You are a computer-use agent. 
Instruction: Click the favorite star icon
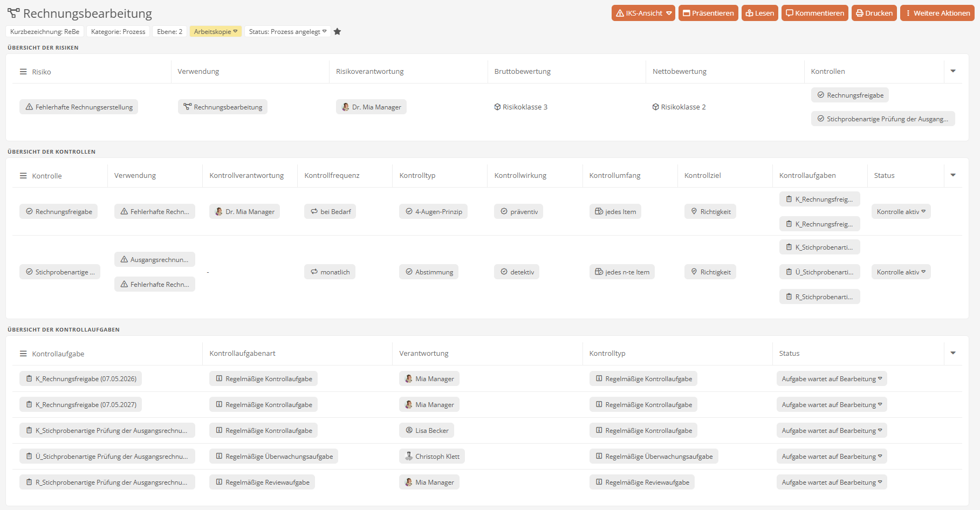(337, 31)
